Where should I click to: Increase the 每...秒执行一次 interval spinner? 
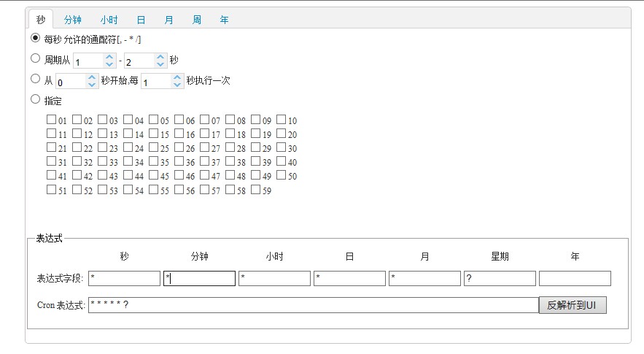click(177, 77)
